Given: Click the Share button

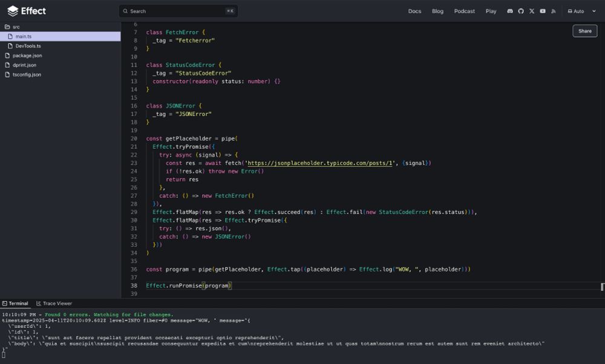Looking at the screenshot, I should pyautogui.click(x=585, y=31).
